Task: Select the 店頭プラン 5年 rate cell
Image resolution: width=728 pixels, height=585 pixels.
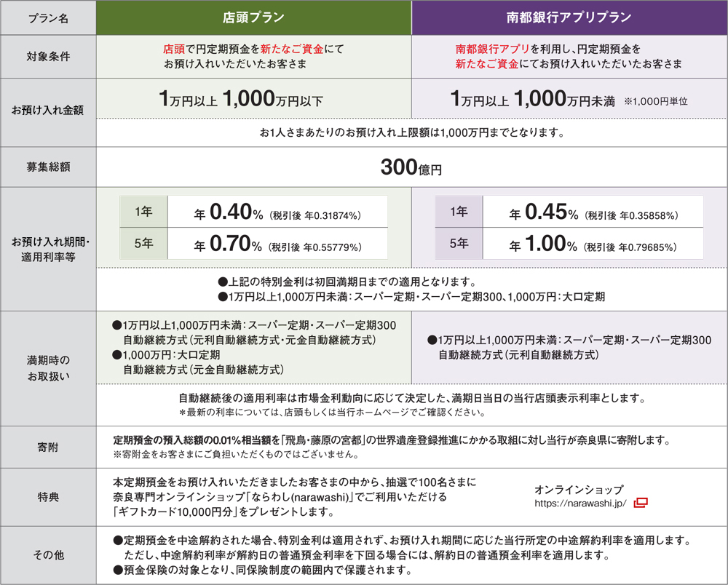Action: [x=143, y=244]
